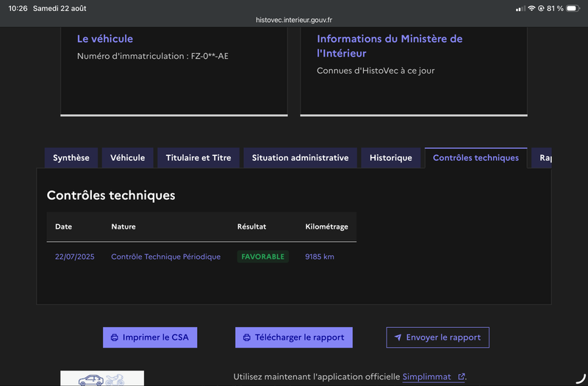Click the FAVORABLE result badge
The width and height of the screenshot is (588, 386).
(x=263, y=257)
